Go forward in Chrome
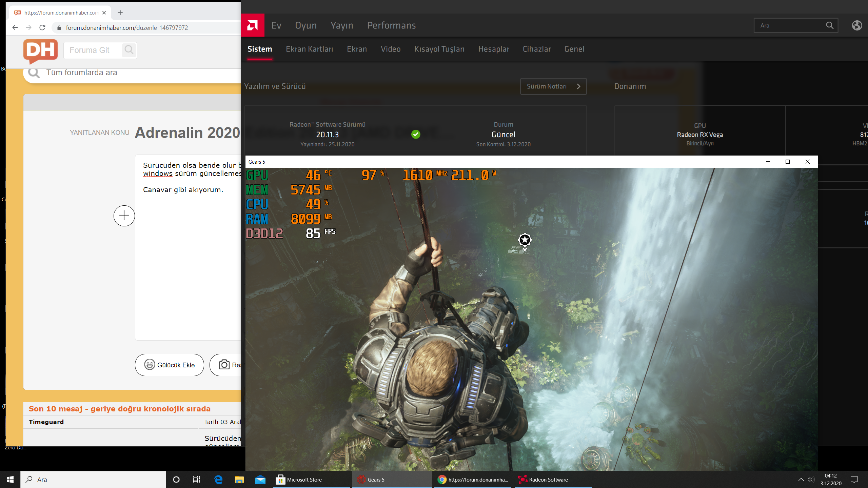This screenshot has height=488, width=868. coord(28,27)
